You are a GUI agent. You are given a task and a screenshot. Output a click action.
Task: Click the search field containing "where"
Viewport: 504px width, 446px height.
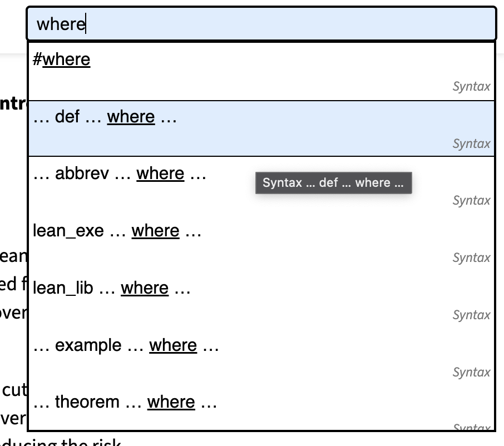[x=260, y=24]
